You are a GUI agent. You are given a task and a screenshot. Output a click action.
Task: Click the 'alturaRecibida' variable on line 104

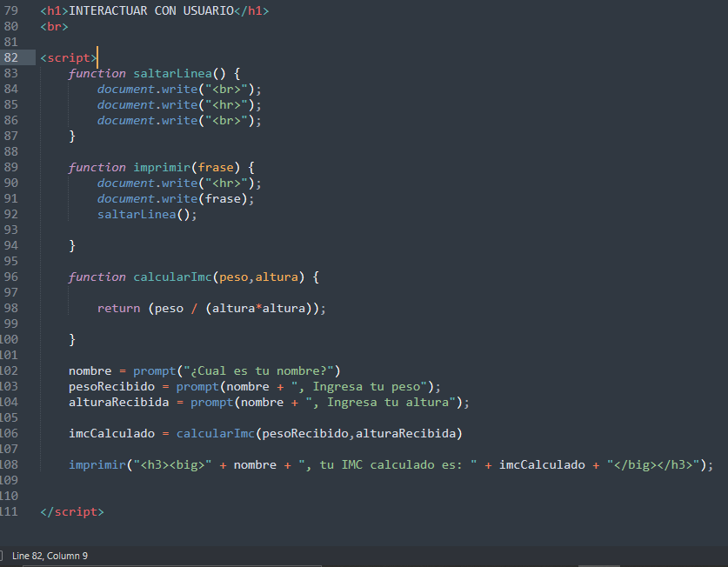119,402
